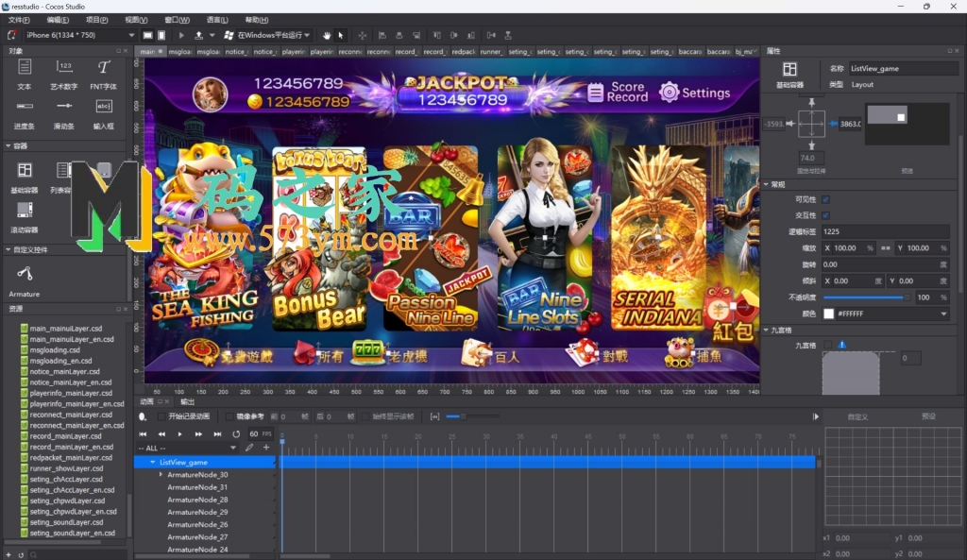Adjust the timeline zoom slider
Screen dimensions: 967x560
pyautogui.click(x=472, y=416)
